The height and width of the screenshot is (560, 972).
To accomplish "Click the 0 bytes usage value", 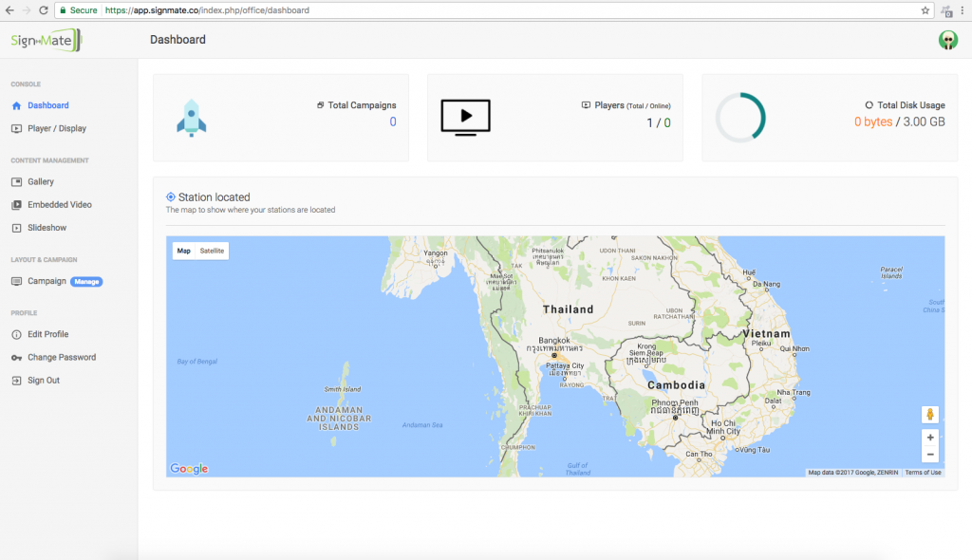I will pyautogui.click(x=873, y=121).
